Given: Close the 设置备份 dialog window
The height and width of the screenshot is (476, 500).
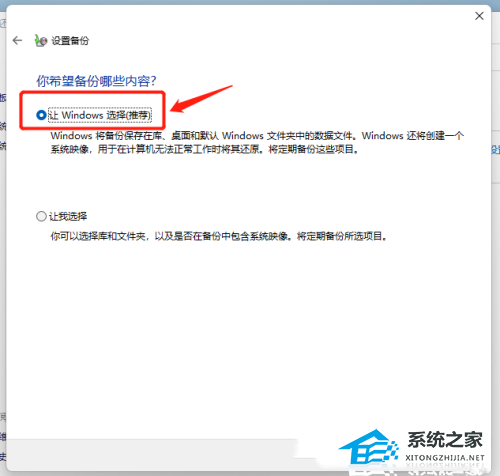Looking at the screenshot, I should pos(479,16).
